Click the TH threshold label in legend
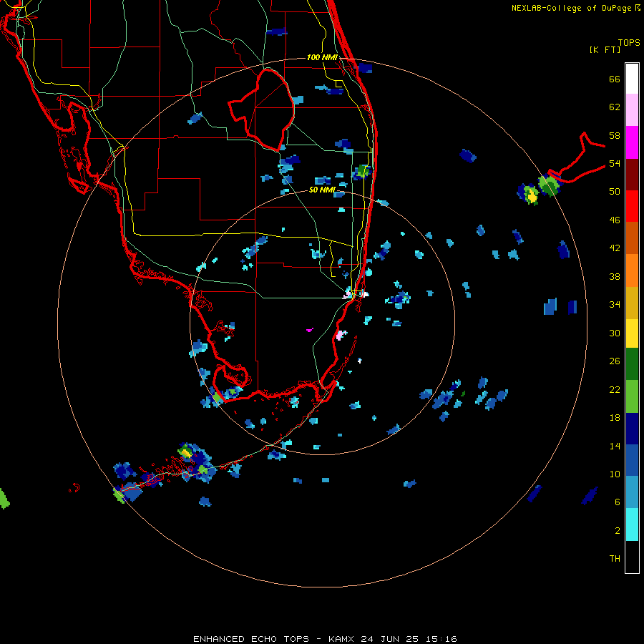This screenshot has height=644, width=644. tap(615, 559)
